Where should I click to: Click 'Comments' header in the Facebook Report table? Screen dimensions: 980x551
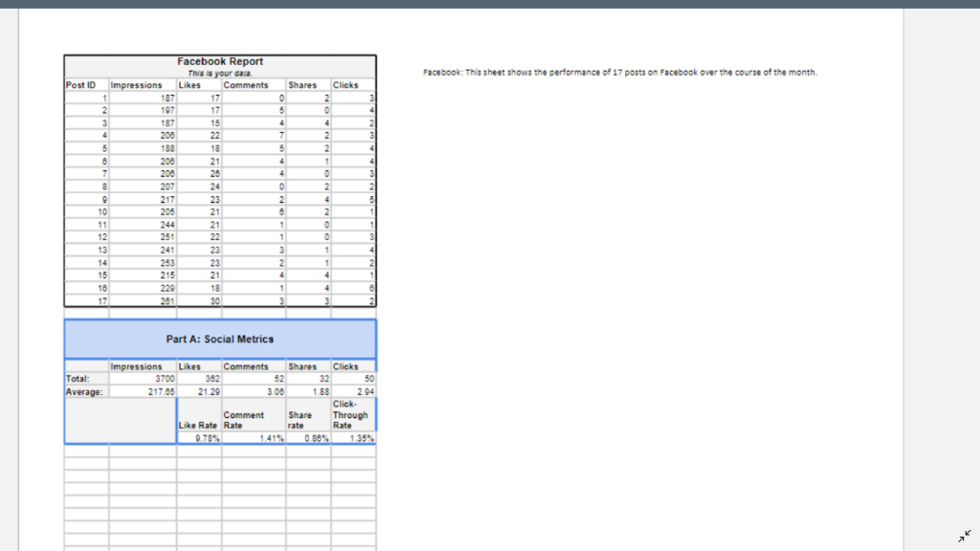click(x=246, y=85)
